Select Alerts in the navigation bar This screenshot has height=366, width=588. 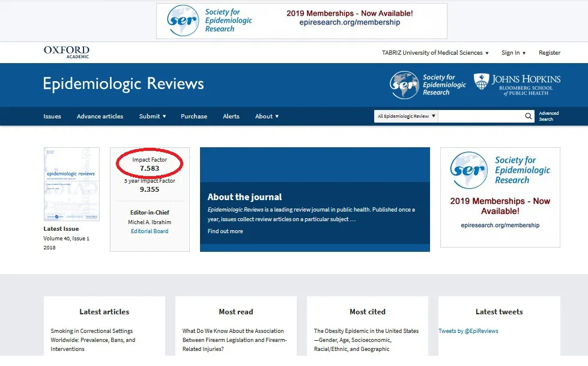(x=231, y=117)
